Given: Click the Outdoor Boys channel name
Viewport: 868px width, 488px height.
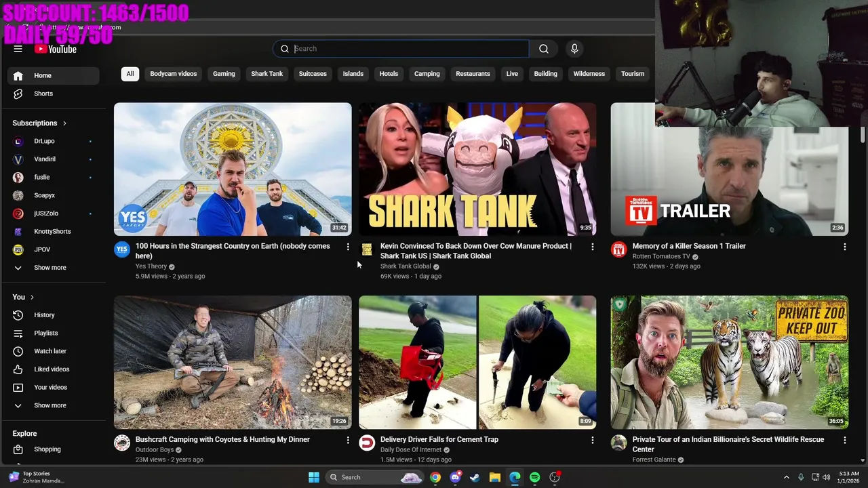Looking at the screenshot, I should coord(155,449).
